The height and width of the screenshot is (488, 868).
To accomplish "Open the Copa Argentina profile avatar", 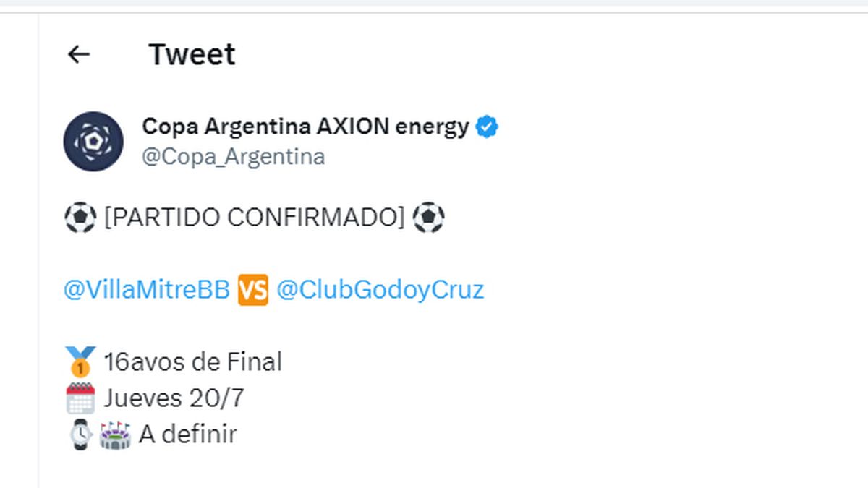I will tap(93, 141).
